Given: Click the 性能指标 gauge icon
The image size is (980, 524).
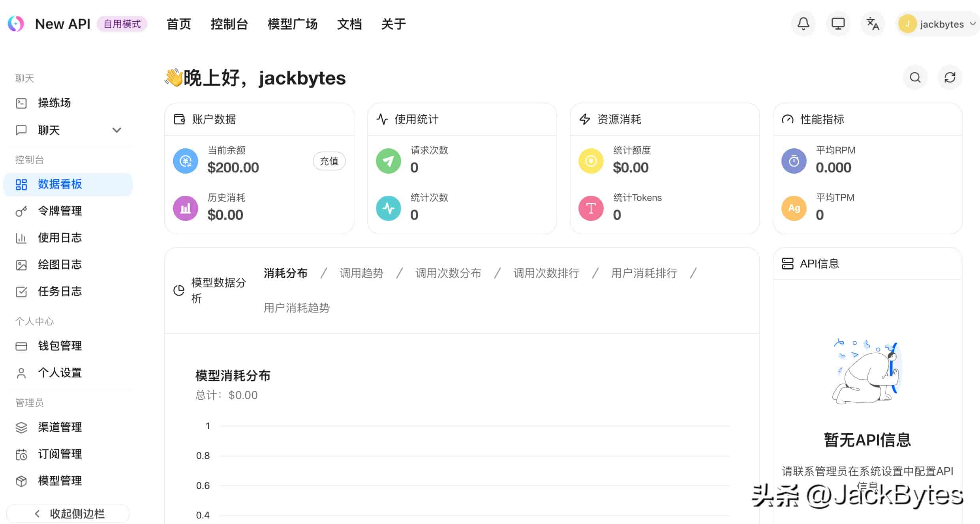Looking at the screenshot, I should [788, 119].
